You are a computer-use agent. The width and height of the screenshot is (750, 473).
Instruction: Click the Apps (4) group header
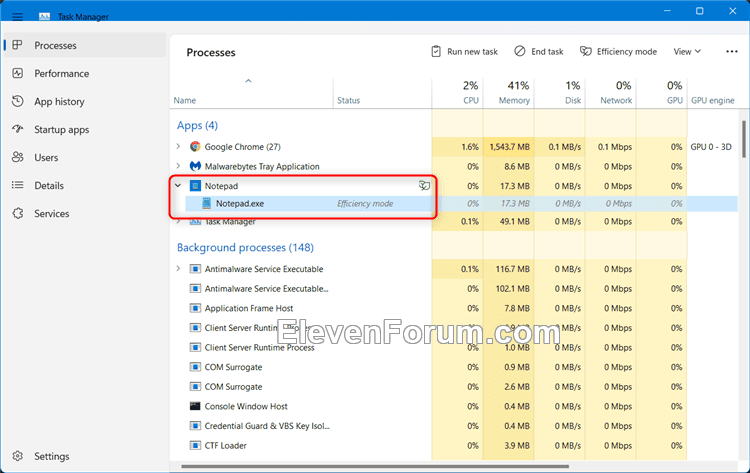tap(197, 125)
